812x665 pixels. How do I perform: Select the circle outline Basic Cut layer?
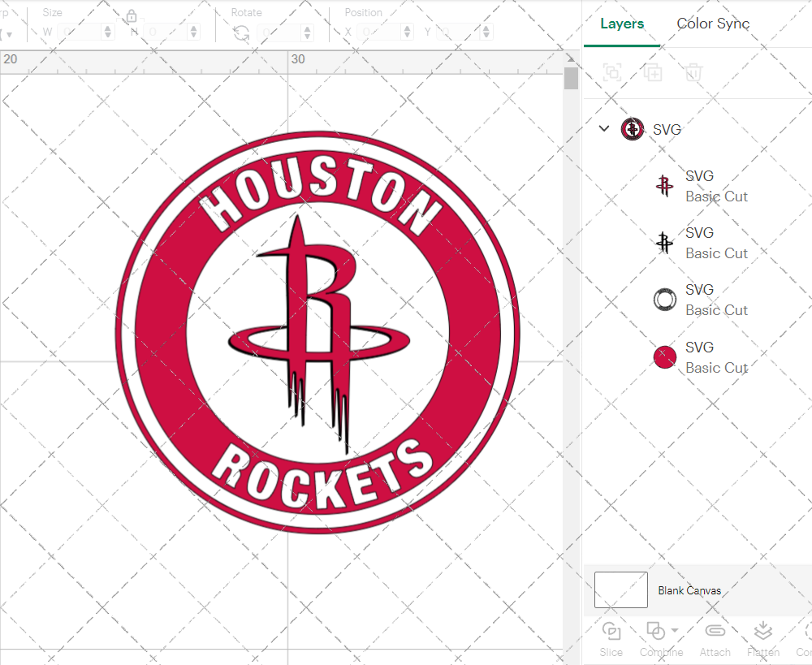[664, 300]
